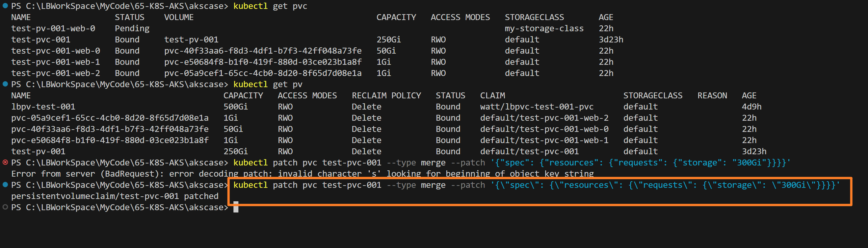Click the blue dot beside the successful patch command
Viewport: 868px width, 248px height.
pyautogui.click(x=5, y=185)
